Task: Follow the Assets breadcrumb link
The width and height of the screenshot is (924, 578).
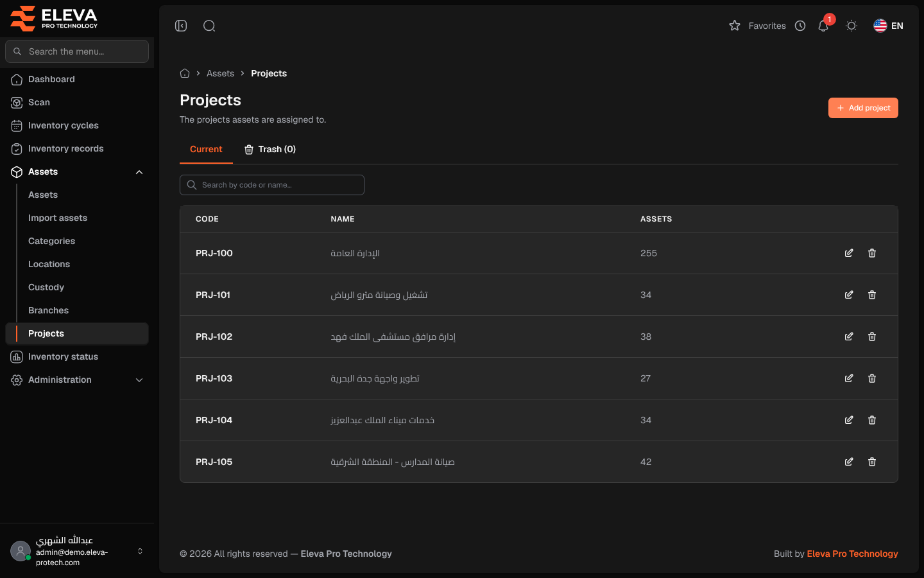Action: [220, 73]
